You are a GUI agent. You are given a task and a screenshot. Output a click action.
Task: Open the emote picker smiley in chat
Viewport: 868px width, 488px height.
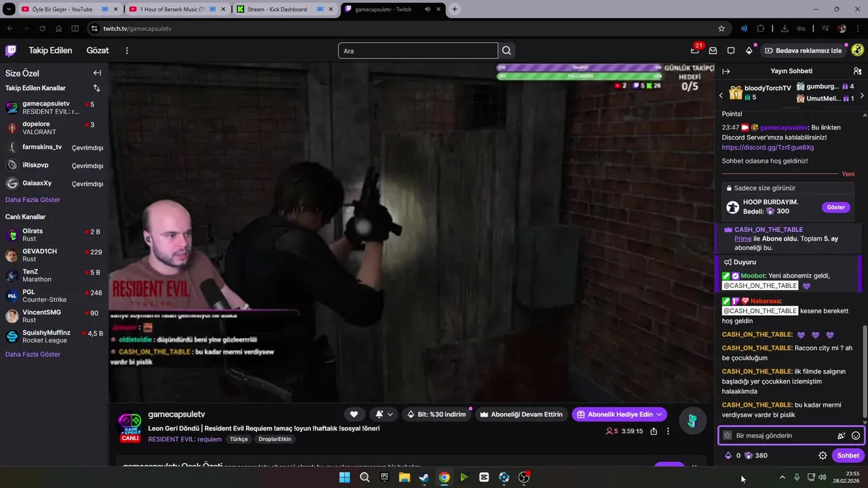(x=856, y=436)
